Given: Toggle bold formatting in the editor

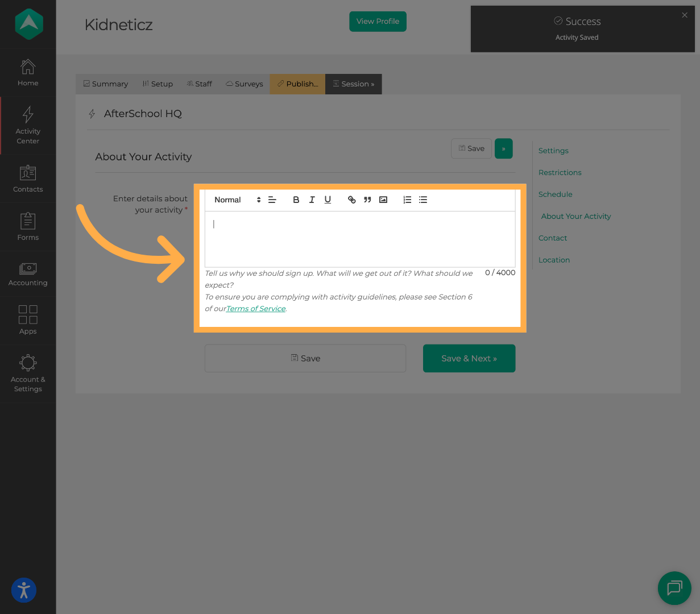Looking at the screenshot, I should pyautogui.click(x=296, y=200).
